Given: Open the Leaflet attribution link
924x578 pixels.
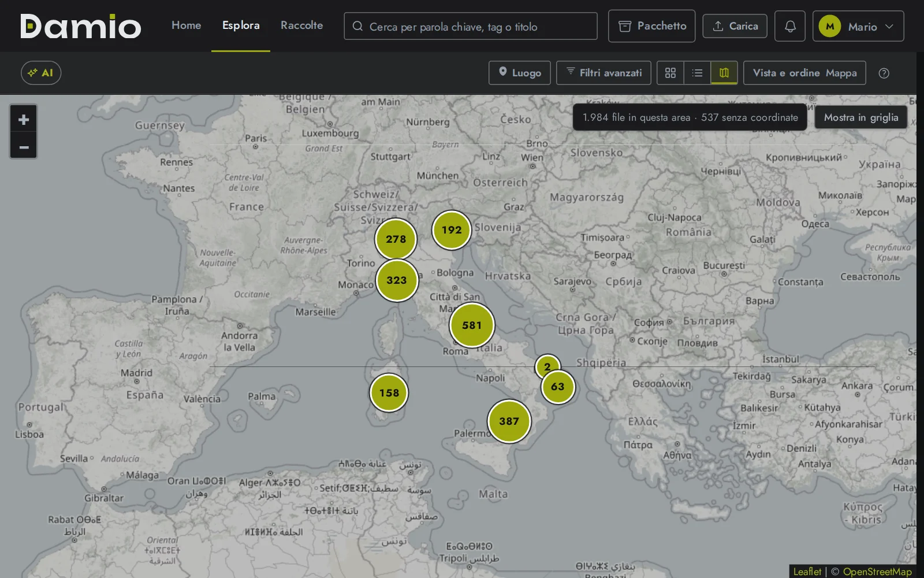Looking at the screenshot, I should (x=807, y=572).
